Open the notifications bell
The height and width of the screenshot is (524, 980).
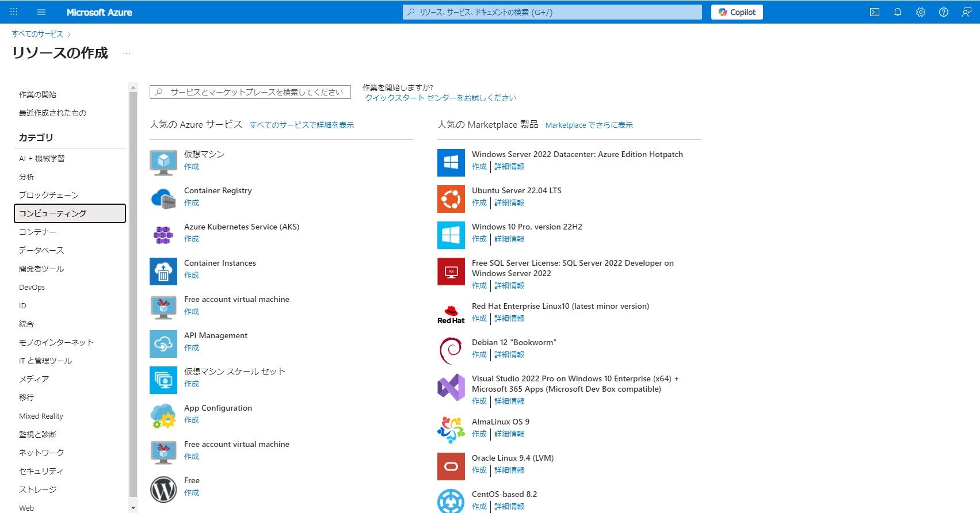point(898,12)
